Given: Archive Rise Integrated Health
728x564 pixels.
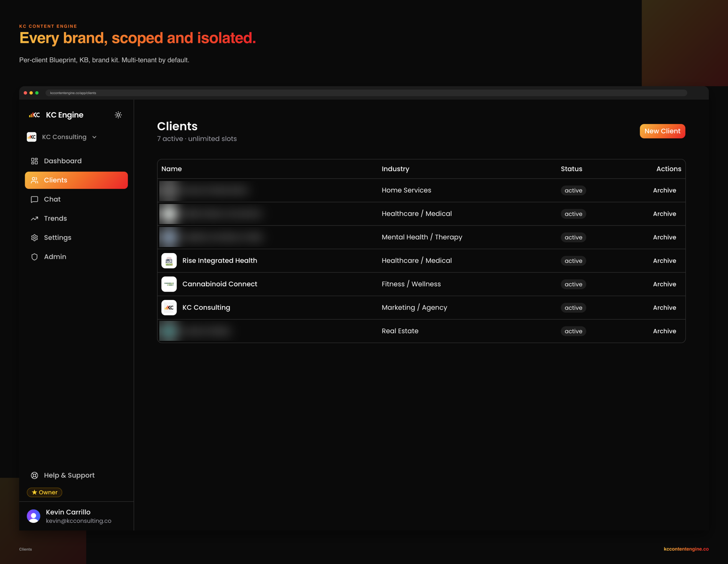Looking at the screenshot, I should [664, 261].
